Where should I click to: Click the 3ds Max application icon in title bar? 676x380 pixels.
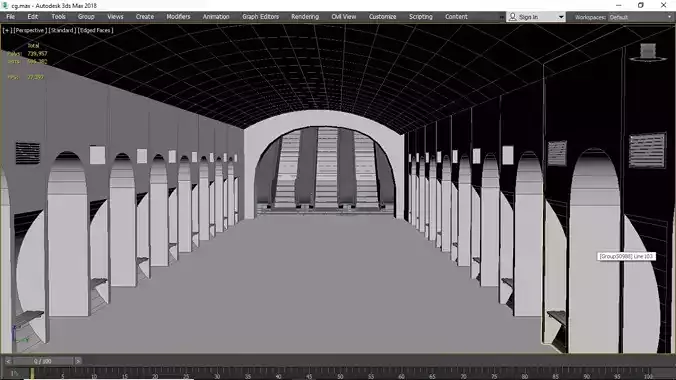[x=5, y=6]
